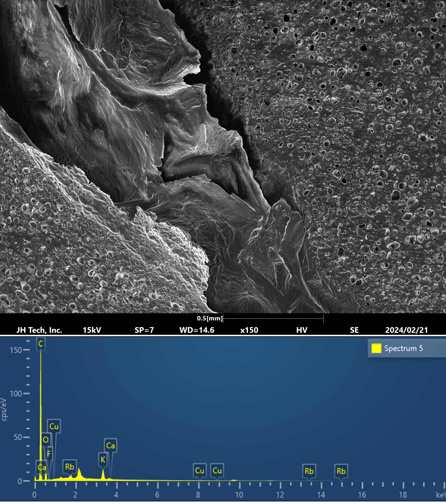Click the yellow Spectrum 5 legend swatch
Image resolution: width=446 pixels, height=504 pixels.
[376, 348]
